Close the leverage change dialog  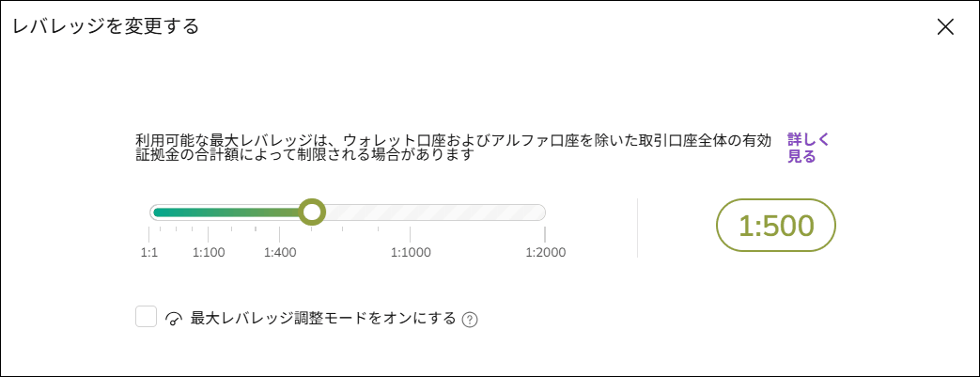945,27
